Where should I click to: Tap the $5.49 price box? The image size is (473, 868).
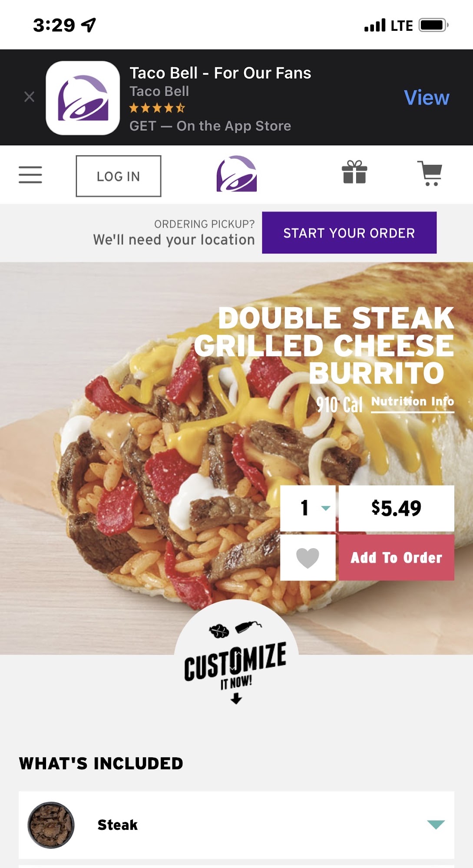(397, 508)
